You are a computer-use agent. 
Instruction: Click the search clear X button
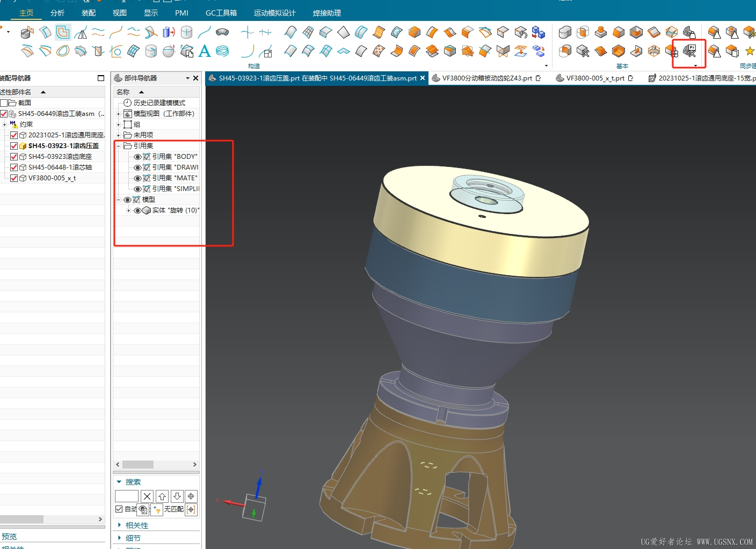click(147, 496)
